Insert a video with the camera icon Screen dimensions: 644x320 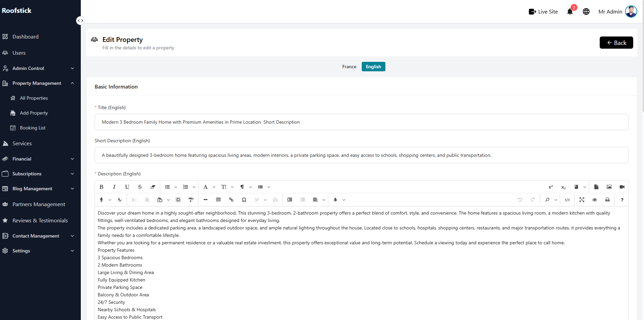[x=622, y=187]
